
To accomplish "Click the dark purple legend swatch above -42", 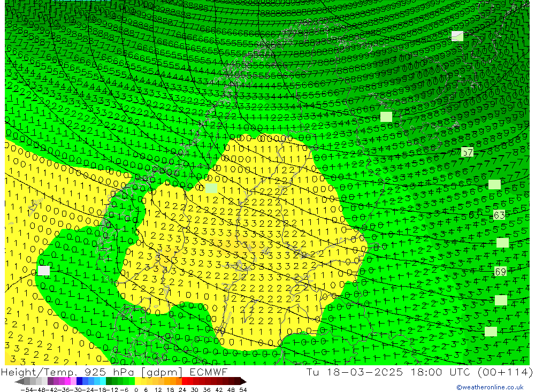I will click(50, 381).
